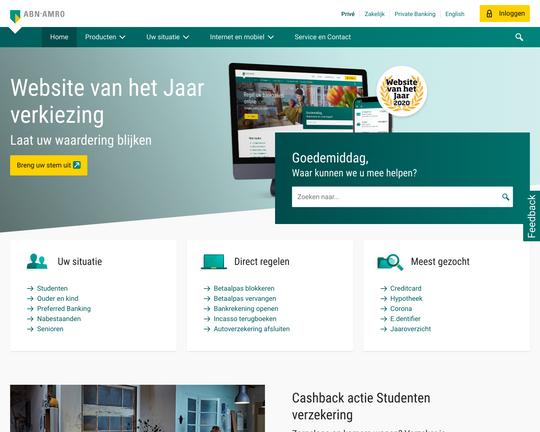Click the Website van het Jaar verkiezing heading
The width and height of the screenshot is (540, 432).
point(107,101)
